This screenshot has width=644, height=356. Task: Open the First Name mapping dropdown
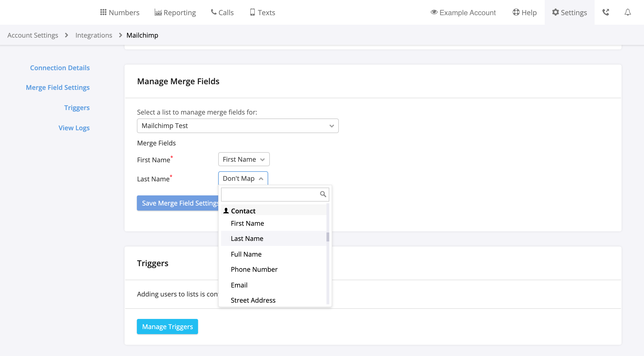click(244, 159)
